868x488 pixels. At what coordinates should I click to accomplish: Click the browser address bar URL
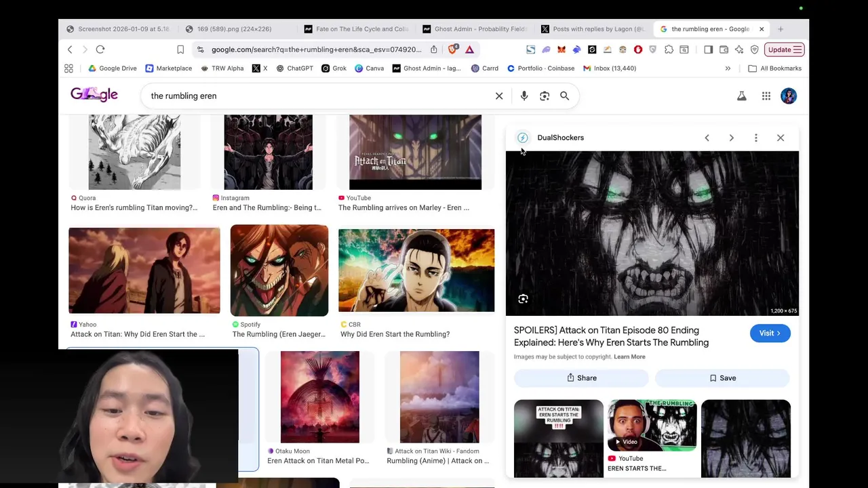pos(316,49)
